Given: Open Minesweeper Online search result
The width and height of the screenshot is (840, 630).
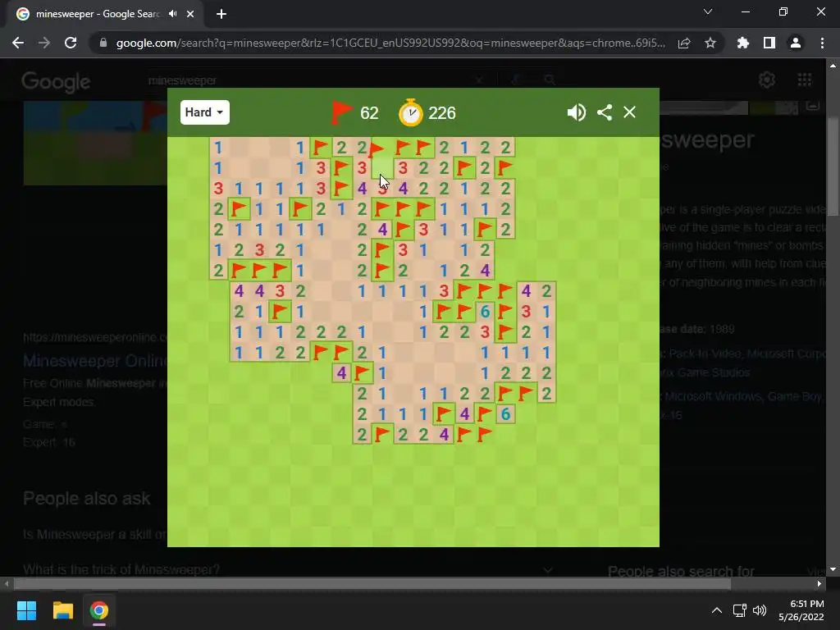Looking at the screenshot, I should pos(95,361).
